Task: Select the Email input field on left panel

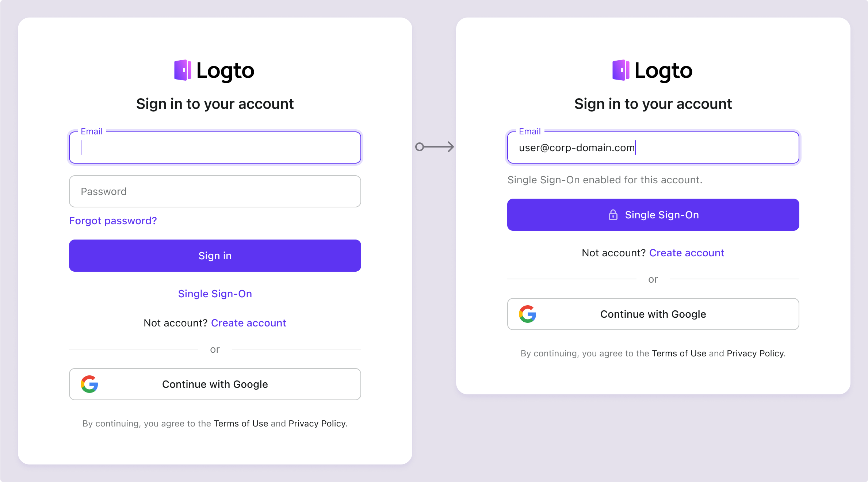Action: pyautogui.click(x=215, y=147)
